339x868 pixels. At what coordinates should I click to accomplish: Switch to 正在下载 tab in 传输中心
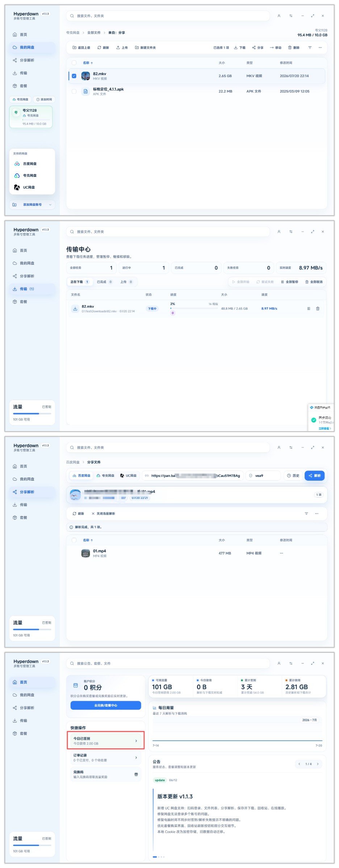[79, 282]
